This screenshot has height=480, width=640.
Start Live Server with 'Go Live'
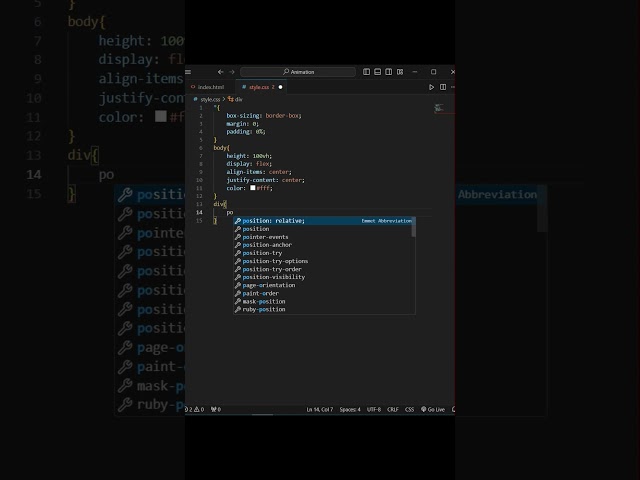433,409
